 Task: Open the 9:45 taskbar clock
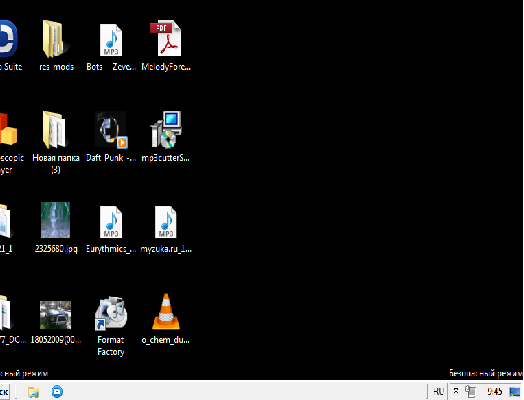pyautogui.click(x=495, y=391)
